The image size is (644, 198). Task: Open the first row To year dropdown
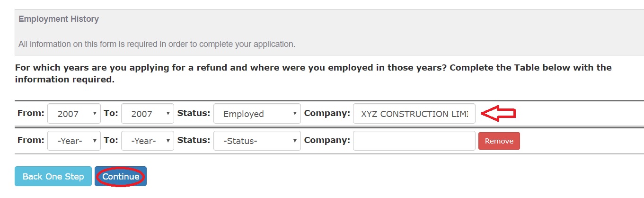pyautogui.click(x=148, y=114)
